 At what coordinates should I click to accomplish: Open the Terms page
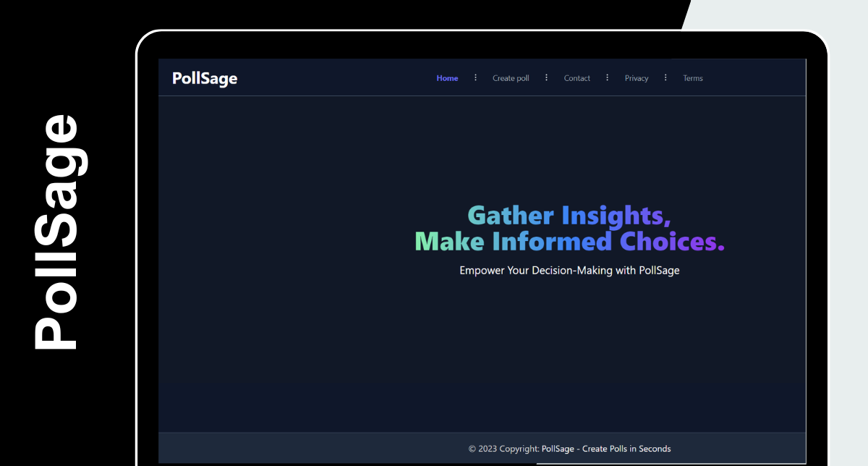pos(692,78)
